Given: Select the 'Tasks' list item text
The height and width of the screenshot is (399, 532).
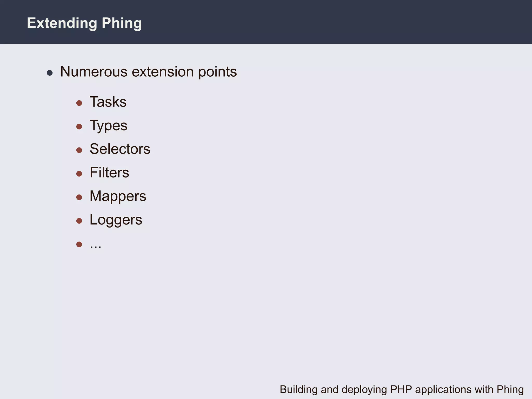Looking at the screenshot, I should point(108,102).
